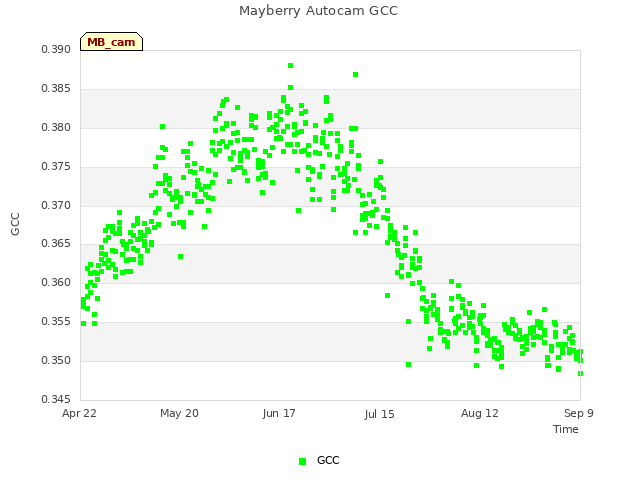This screenshot has height=480, width=640.
Task: Click the green GCC legend marker
Action: click(x=302, y=461)
